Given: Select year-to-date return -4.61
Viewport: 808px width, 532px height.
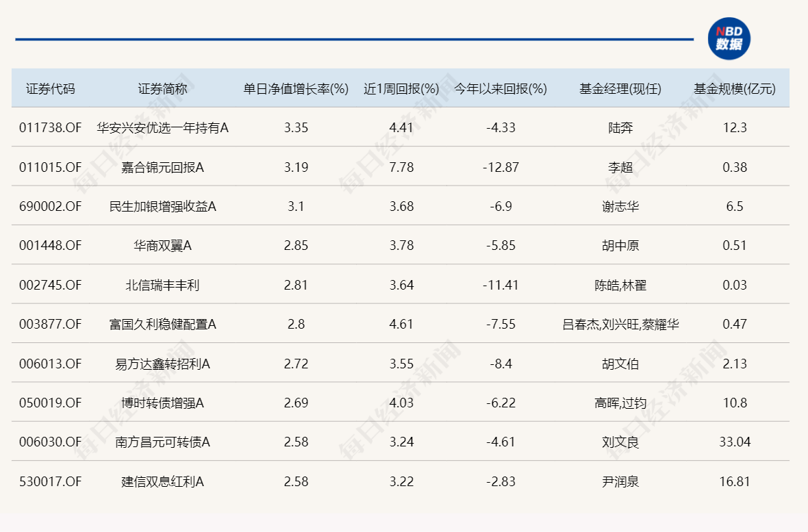Looking at the screenshot, I should pyautogui.click(x=501, y=442).
